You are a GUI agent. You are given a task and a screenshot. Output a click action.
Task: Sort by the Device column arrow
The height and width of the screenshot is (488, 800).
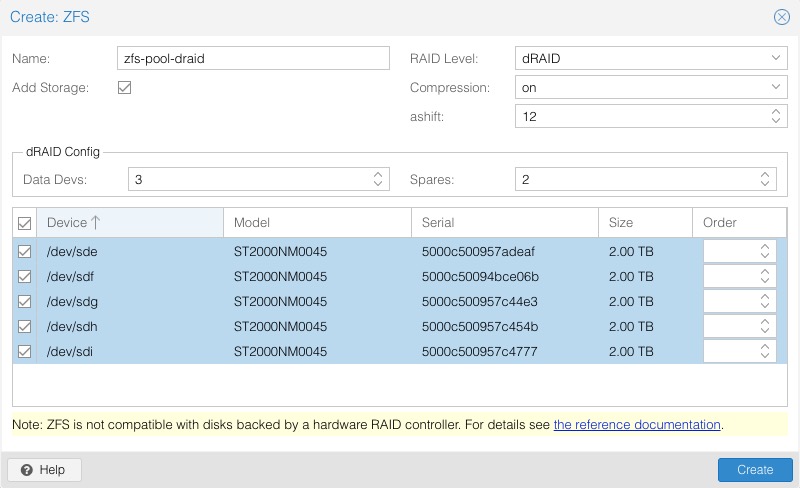coord(95,223)
